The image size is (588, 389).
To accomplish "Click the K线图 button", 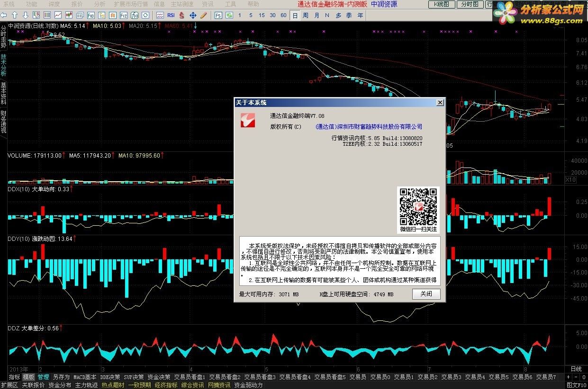I will coord(442,4).
